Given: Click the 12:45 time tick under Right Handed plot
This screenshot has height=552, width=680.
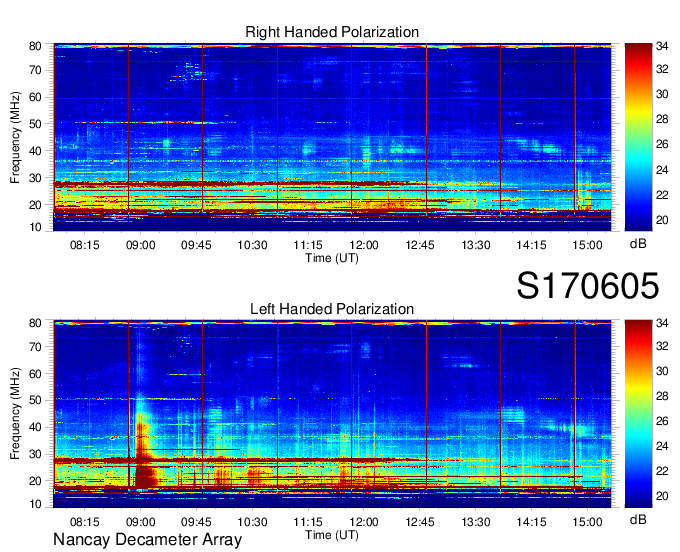Looking at the screenshot, I should coord(420,245).
